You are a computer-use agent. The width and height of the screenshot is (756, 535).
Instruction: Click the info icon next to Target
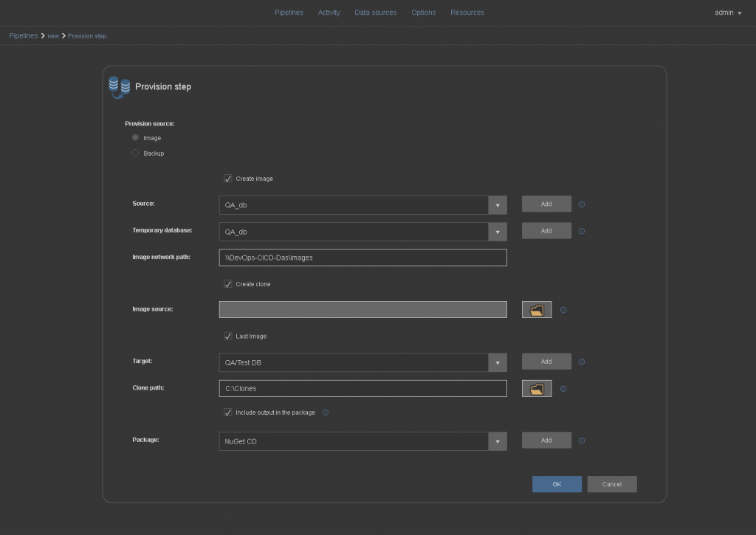click(582, 362)
